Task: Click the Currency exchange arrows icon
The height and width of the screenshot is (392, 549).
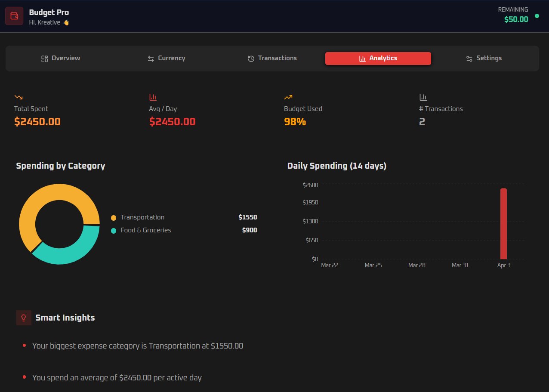Action: (151, 59)
